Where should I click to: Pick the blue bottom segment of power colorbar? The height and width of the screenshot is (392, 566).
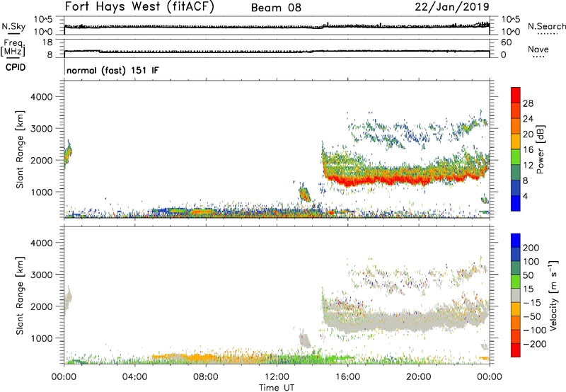click(x=516, y=204)
